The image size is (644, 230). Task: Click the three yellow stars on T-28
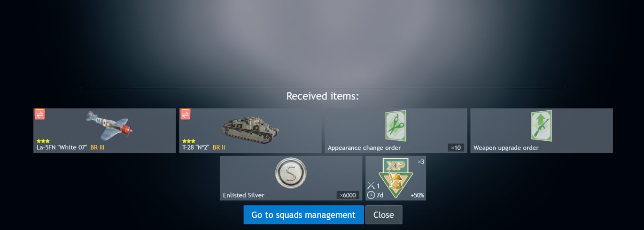(188, 141)
